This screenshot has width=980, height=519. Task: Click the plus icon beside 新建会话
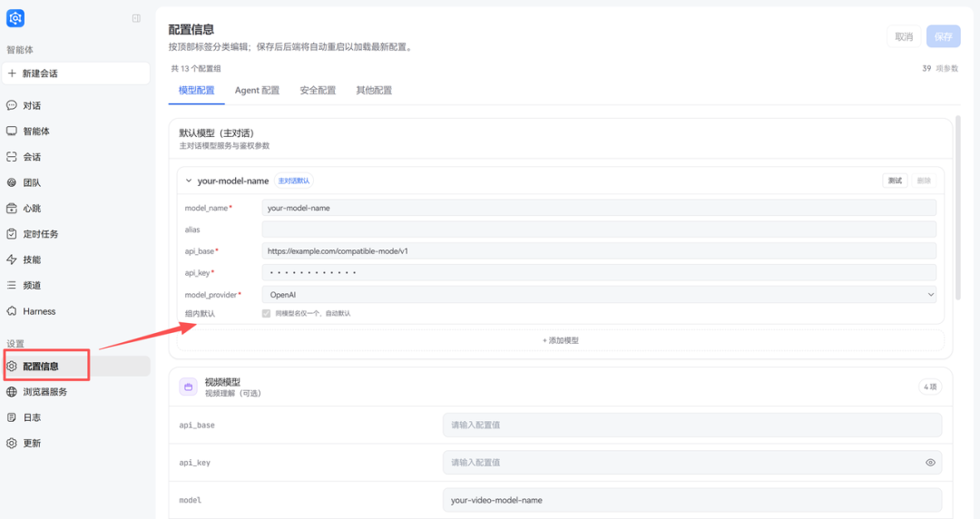tap(12, 73)
